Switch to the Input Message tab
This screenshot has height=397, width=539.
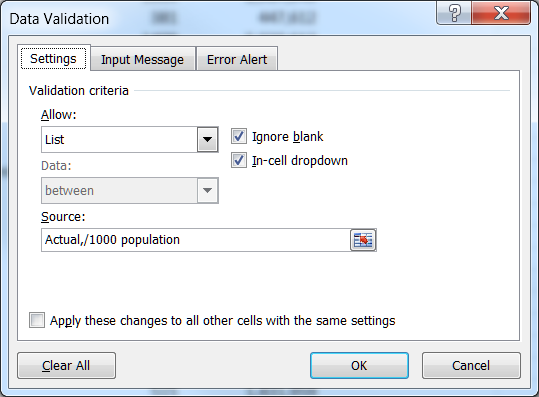[142, 59]
